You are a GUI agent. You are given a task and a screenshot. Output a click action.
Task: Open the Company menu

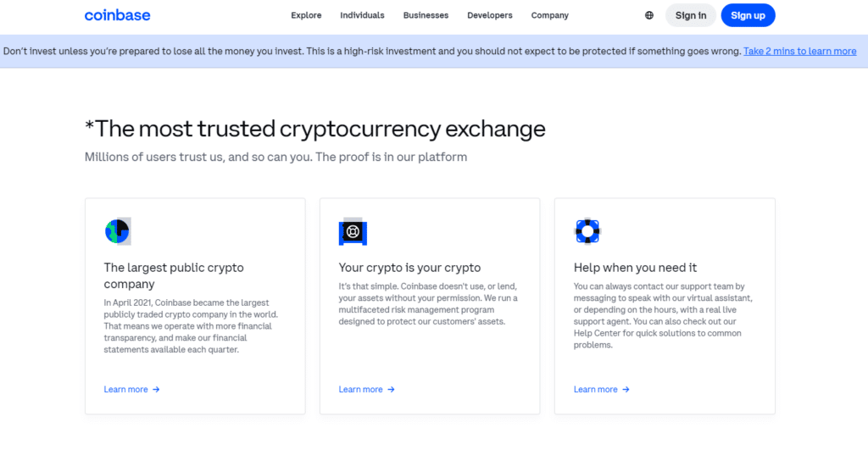(549, 15)
